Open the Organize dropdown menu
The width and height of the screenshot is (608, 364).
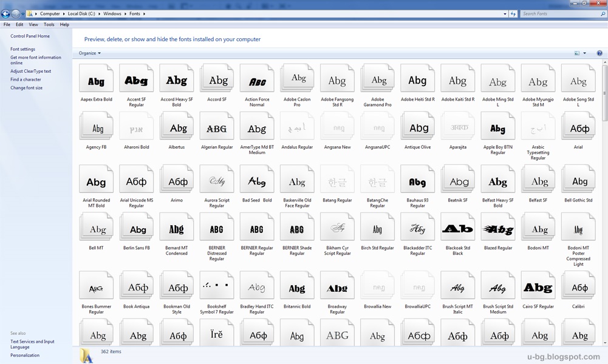[x=89, y=53]
